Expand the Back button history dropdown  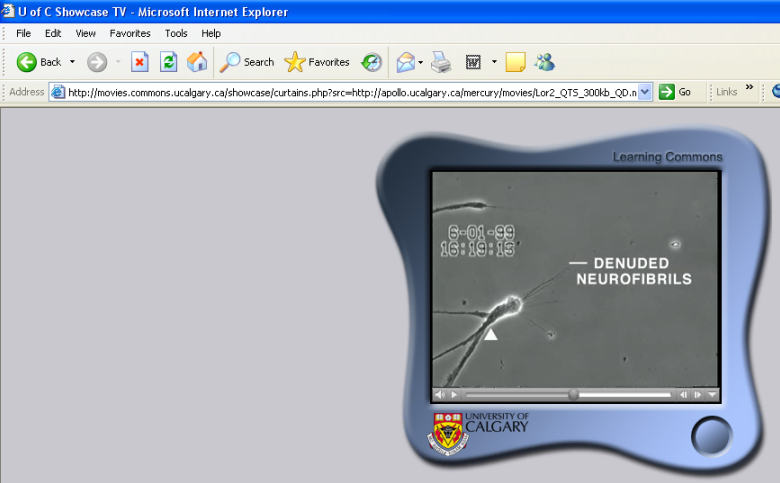tap(72, 62)
